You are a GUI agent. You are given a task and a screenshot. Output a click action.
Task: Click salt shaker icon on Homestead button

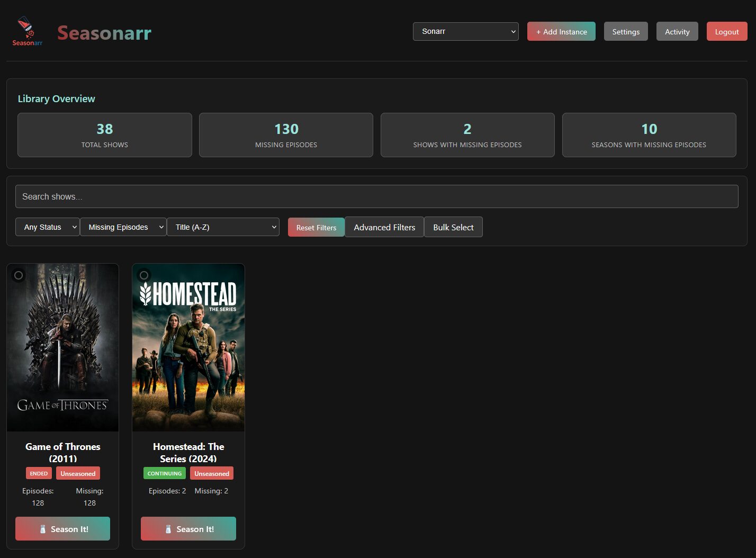(x=168, y=529)
